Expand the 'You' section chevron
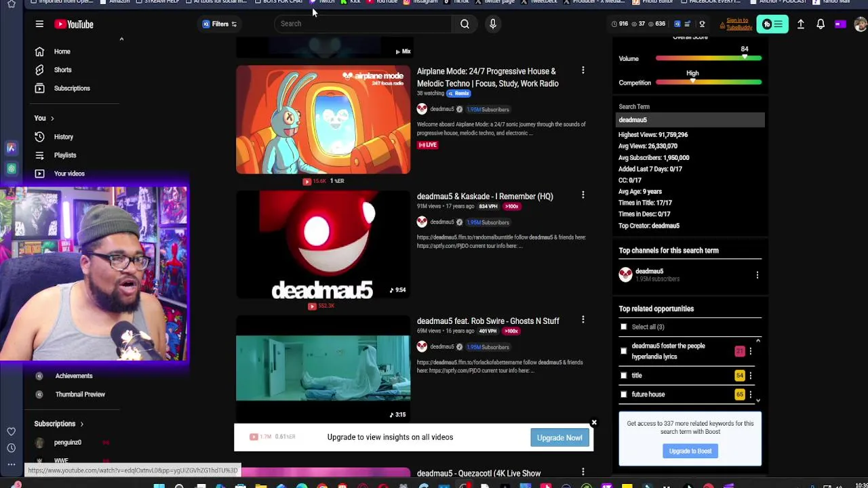 click(52, 119)
